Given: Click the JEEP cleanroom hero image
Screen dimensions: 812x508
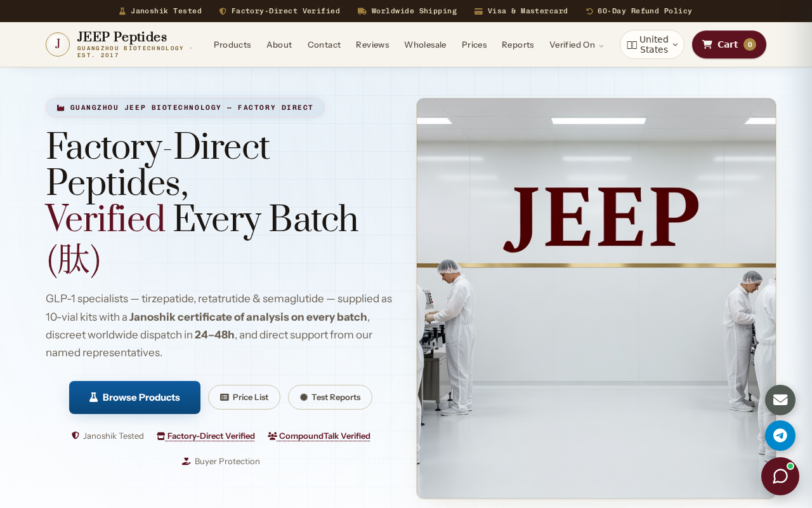Looking at the screenshot, I should (x=596, y=298).
